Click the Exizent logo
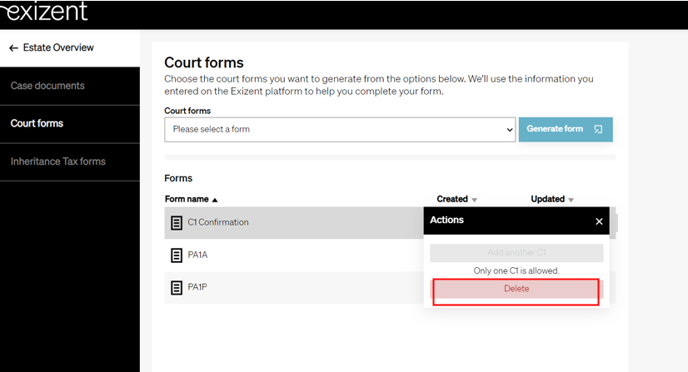The width and height of the screenshot is (688, 372). pyautogui.click(x=44, y=11)
